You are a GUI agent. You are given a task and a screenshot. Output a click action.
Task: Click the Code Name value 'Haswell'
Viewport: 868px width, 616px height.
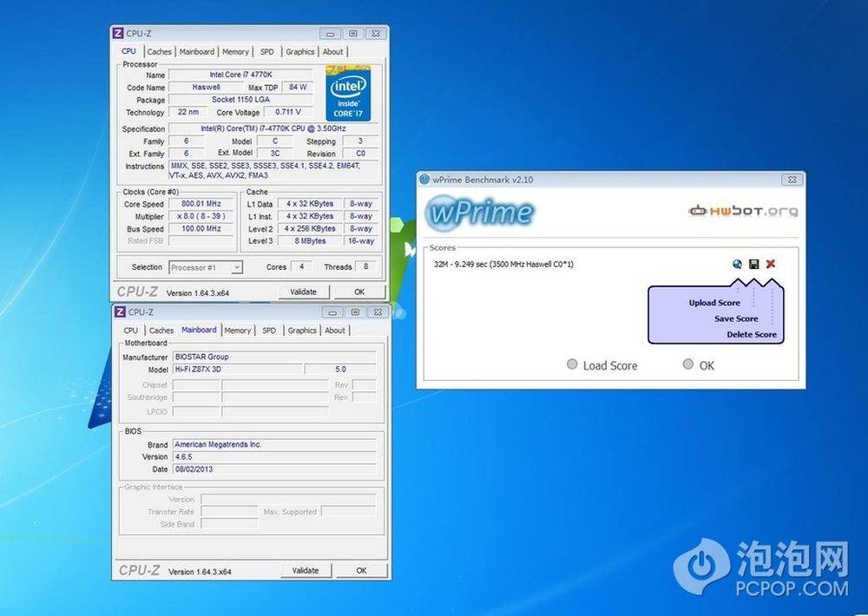[206, 87]
